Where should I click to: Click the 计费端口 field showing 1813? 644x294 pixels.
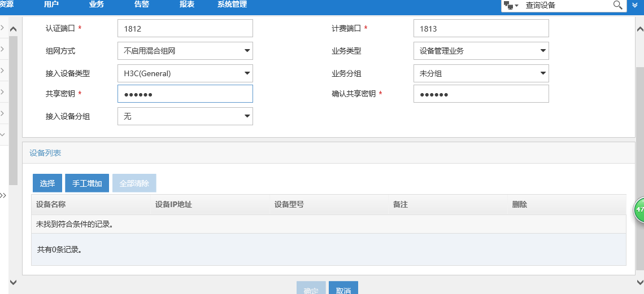click(481, 29)
